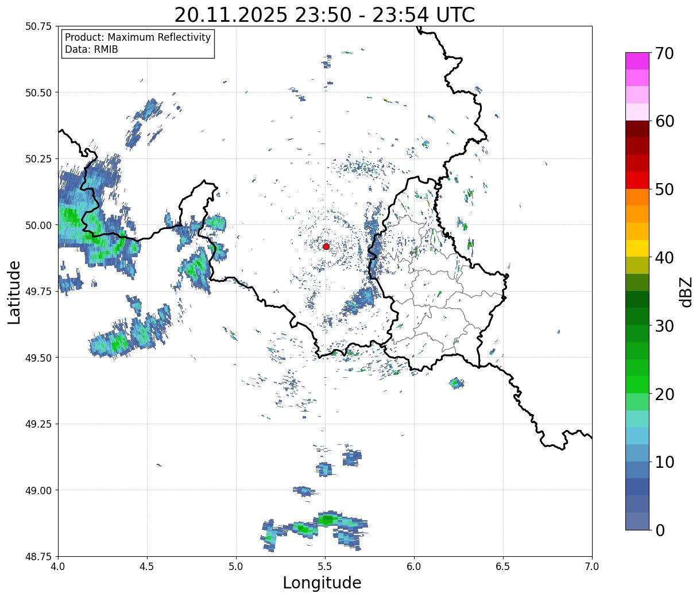Click the 'Data: RMIB' text line
Screen dimensions: 700x597
pyautogui.click(x=91, y=50)
